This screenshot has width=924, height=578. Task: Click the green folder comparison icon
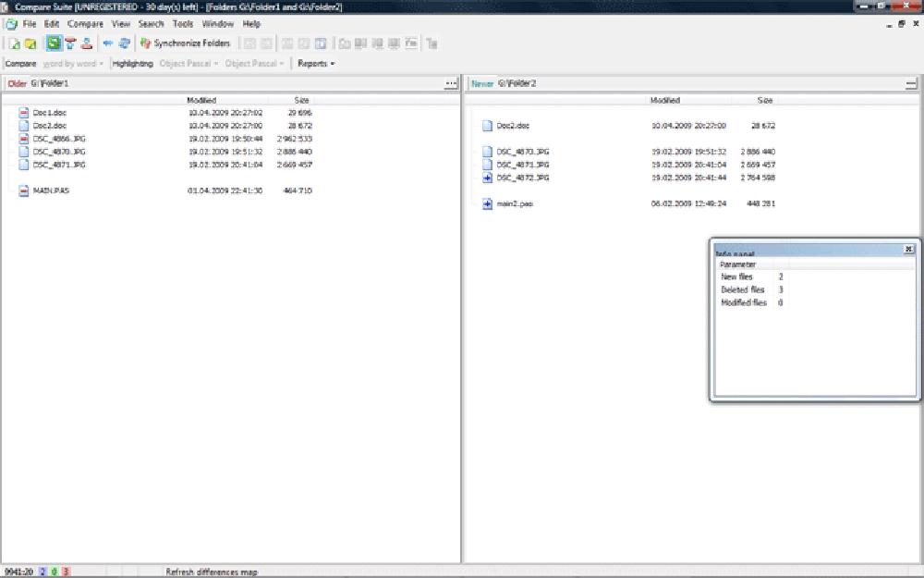[x=53, y=43]
